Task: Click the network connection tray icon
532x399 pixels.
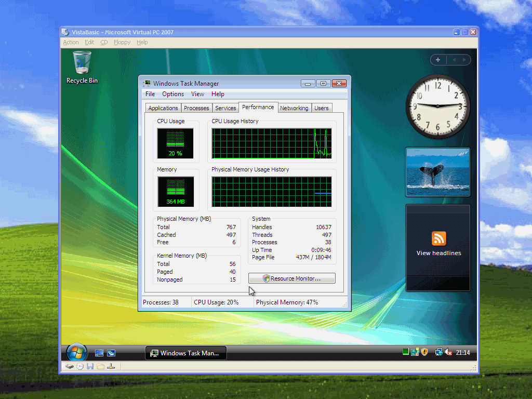Action: pos(439,352)
